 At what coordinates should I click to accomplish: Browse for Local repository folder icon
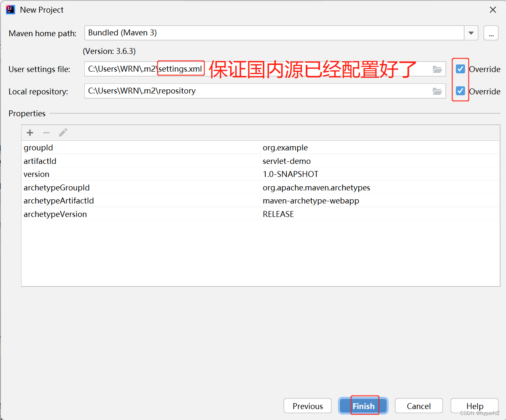coord(437,91)
